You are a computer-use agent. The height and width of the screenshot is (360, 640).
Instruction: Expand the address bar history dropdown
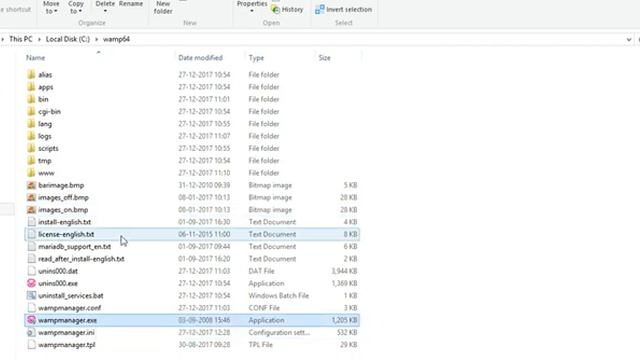629,39
